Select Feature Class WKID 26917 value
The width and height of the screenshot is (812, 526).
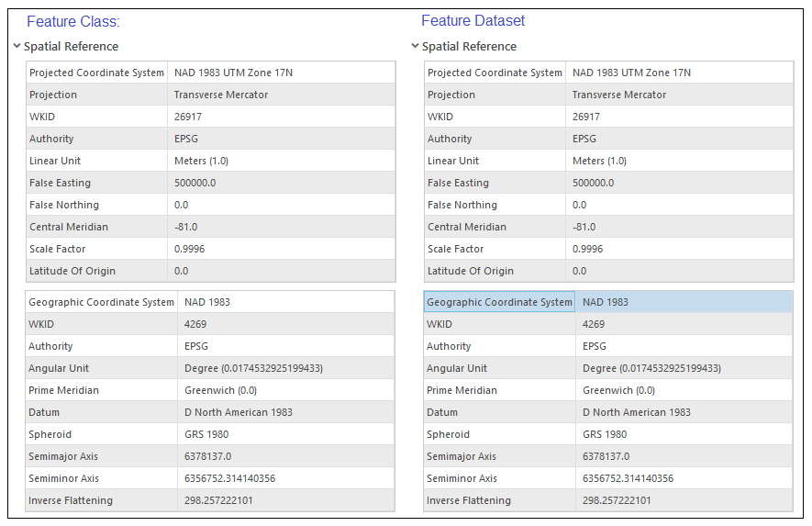(x=188, y=117)
